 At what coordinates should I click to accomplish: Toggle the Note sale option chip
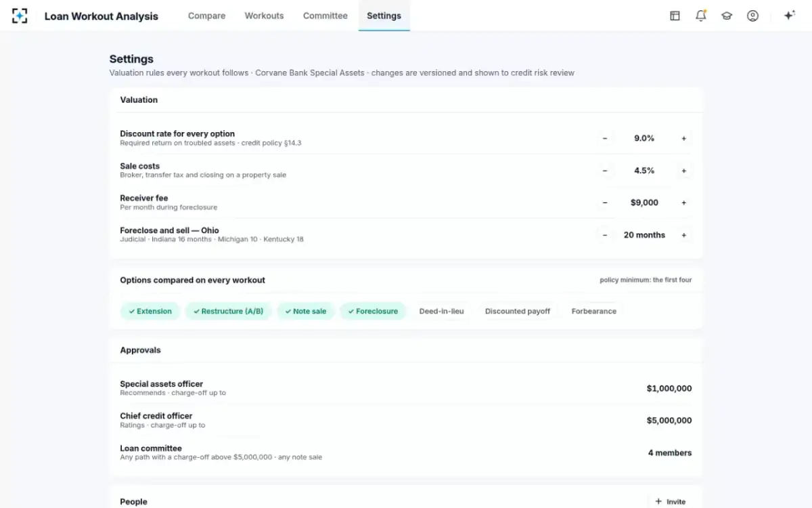[x=306, y=312]
